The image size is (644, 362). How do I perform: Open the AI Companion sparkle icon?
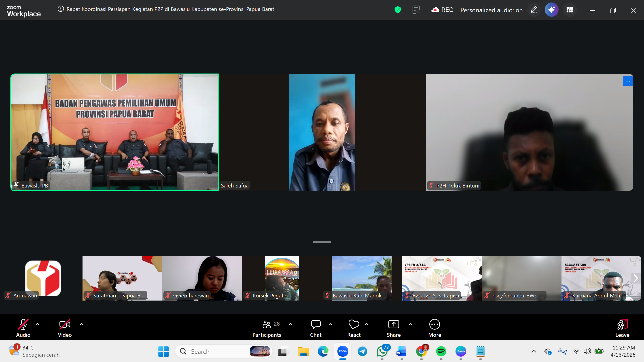[x=551, y=10]
